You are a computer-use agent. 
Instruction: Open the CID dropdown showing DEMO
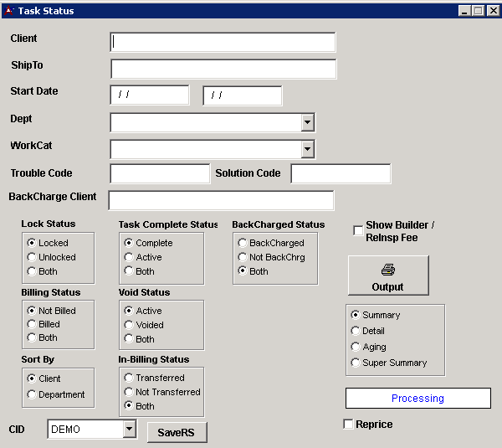coord(129,430)
